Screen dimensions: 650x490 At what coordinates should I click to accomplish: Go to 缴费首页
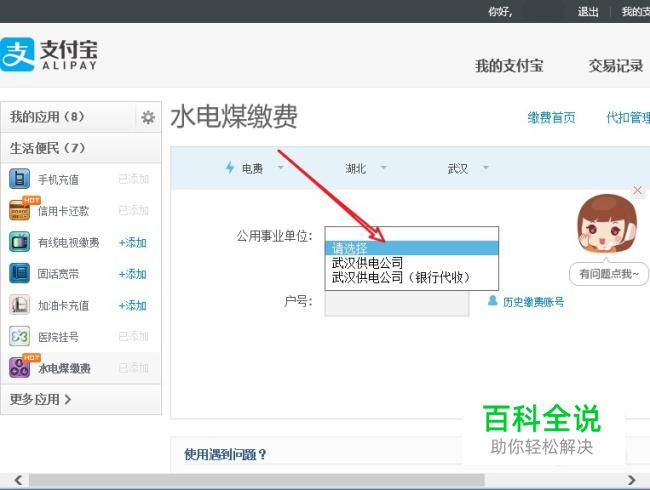point(551,118)
